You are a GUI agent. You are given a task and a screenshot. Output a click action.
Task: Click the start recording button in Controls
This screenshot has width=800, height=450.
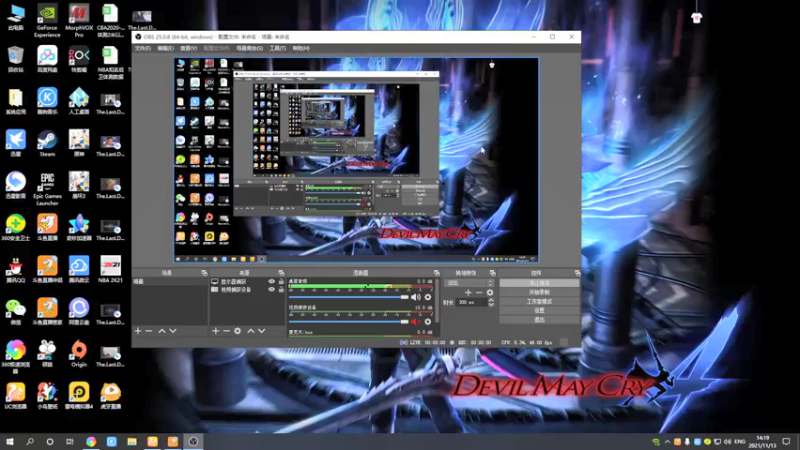[x=539, y=292]
